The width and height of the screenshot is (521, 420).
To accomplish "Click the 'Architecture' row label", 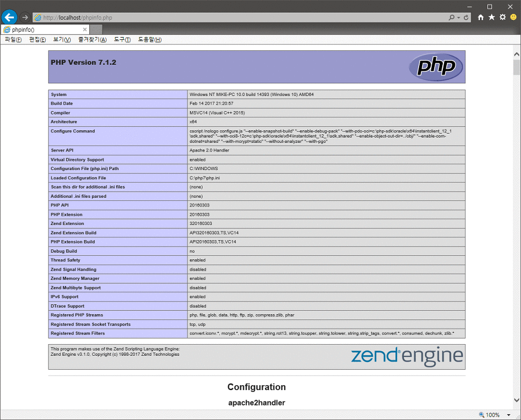I will tap(64, 122).
